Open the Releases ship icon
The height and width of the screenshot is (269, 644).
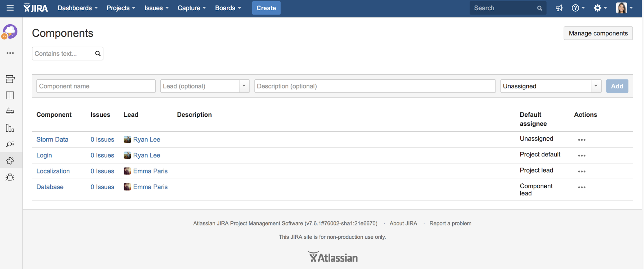tap(10, 111)
